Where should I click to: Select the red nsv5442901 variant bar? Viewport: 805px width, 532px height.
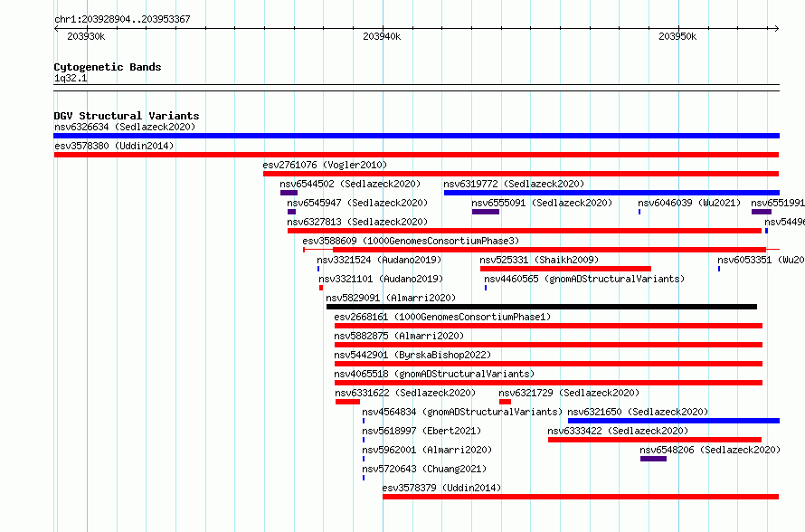[548, 364]
